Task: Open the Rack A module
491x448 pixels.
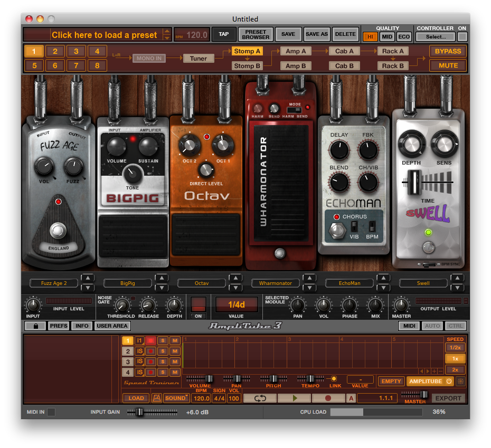Action: (x=393, y=51)
